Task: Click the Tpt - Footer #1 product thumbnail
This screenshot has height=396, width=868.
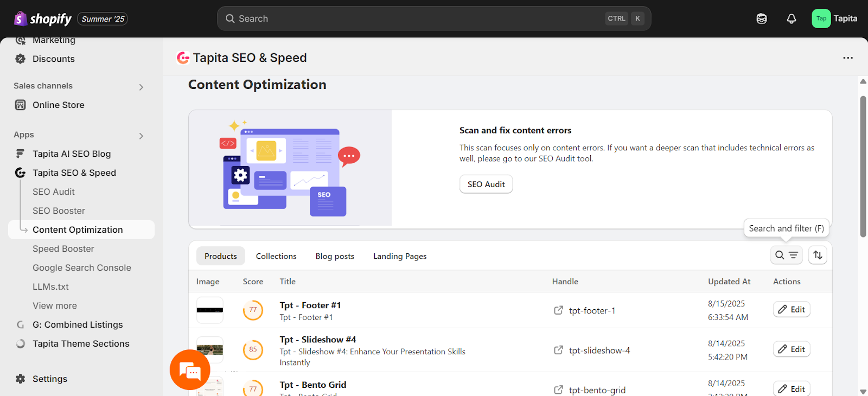Action: [x=210, y=310]
